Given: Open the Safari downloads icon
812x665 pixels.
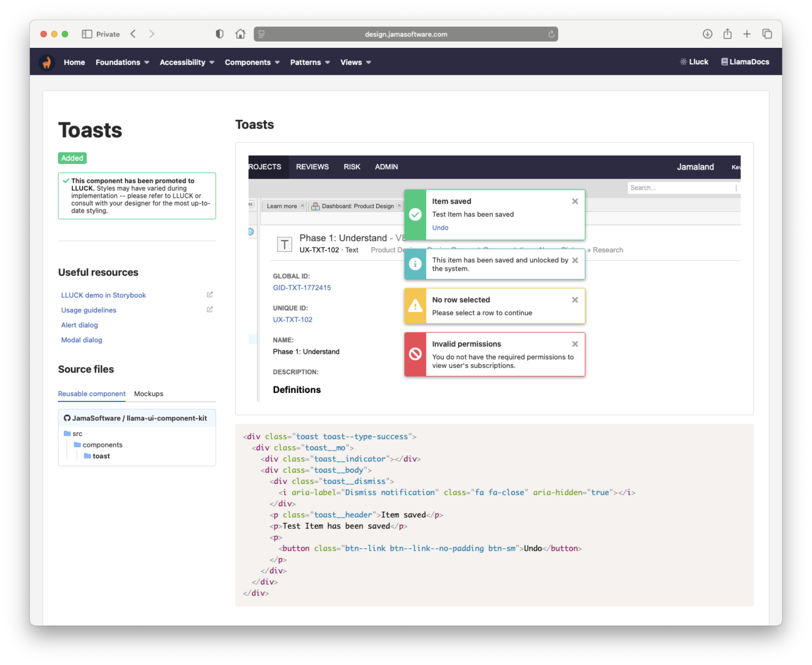Looking at the screenshot, I should point(707,34).
